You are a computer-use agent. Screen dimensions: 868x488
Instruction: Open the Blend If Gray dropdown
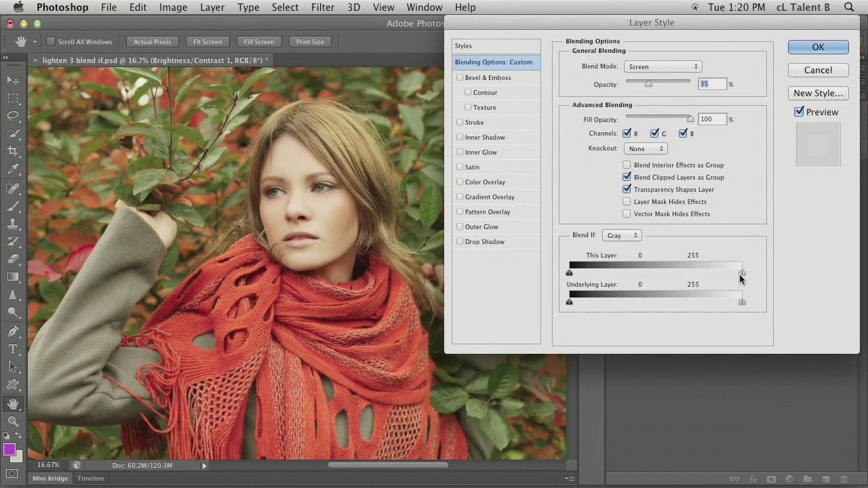pos(621,235)
